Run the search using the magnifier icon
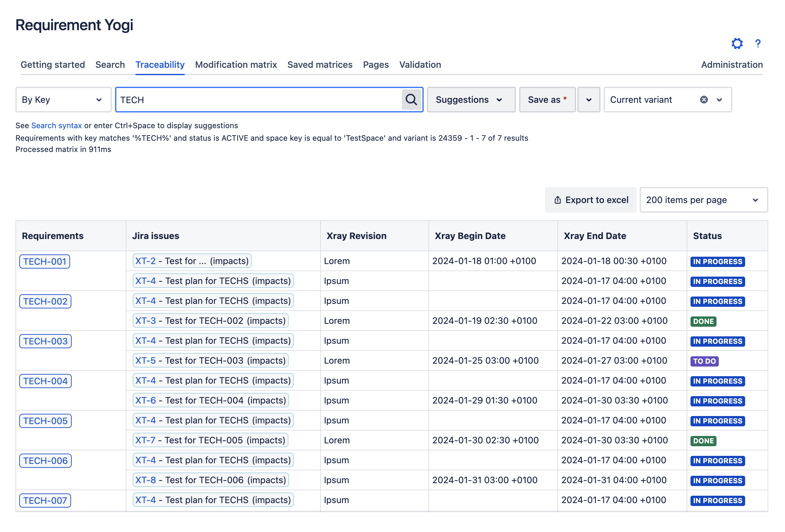This screenshot has width=785, height=532. (x=411, y=100)
